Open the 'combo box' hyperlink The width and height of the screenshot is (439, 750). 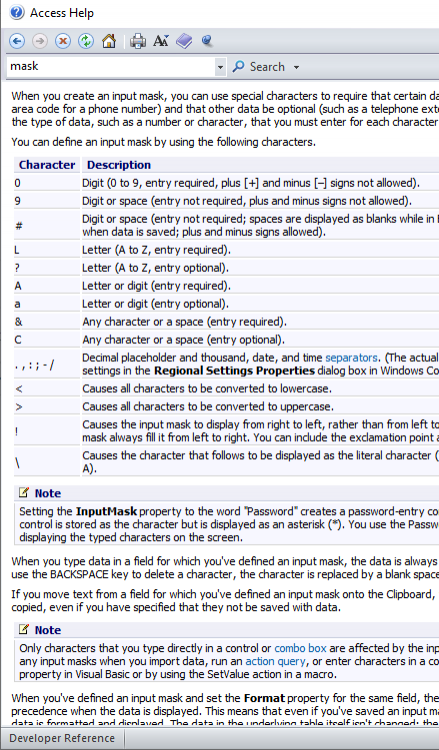pyautogui.click(x=300, y=649)
